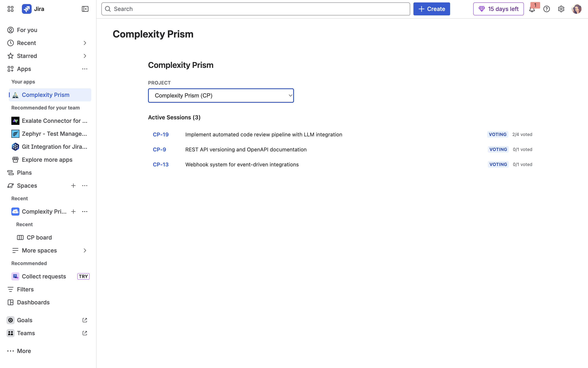Click plus icon next to Spaces
Screen dimensions: 588x368
pyautogui.click(x=73, y=186)
